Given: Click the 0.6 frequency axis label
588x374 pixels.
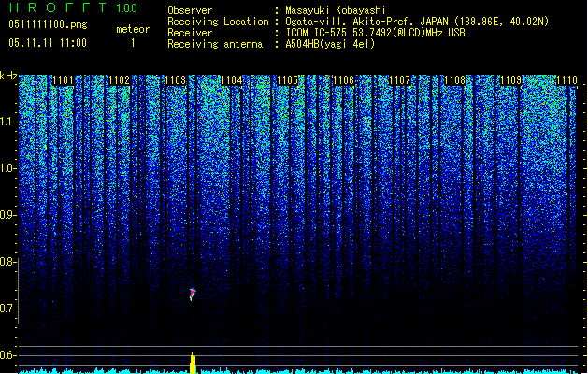Looking at the screenshot, I should [x=8, y=355].
